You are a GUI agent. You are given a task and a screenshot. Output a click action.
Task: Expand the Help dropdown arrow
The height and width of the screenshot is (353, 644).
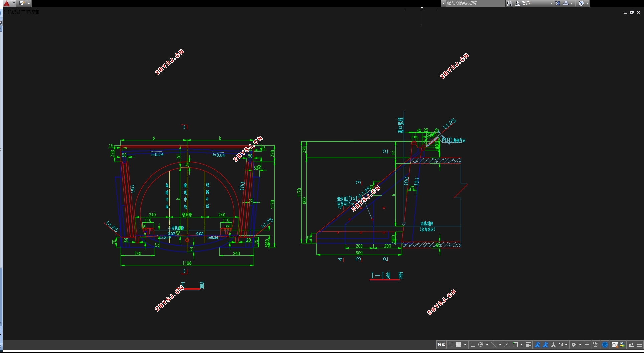point(587,3)
